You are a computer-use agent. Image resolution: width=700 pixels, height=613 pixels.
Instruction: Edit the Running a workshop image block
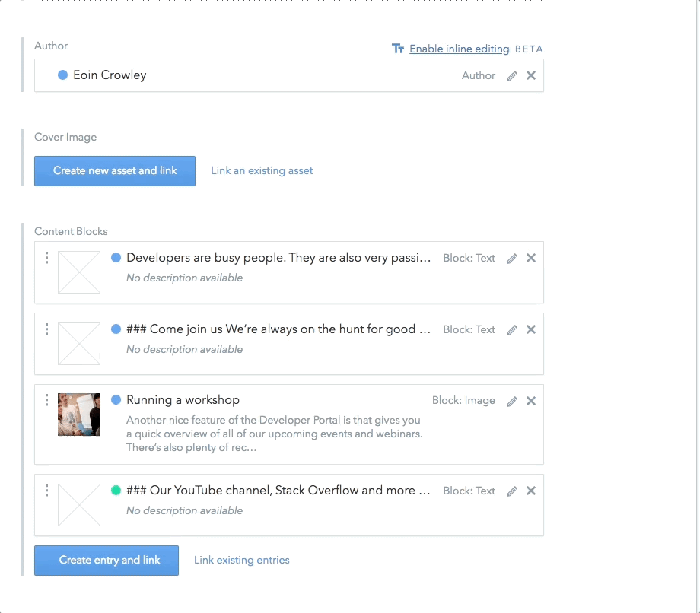click(x=512, y=401)
